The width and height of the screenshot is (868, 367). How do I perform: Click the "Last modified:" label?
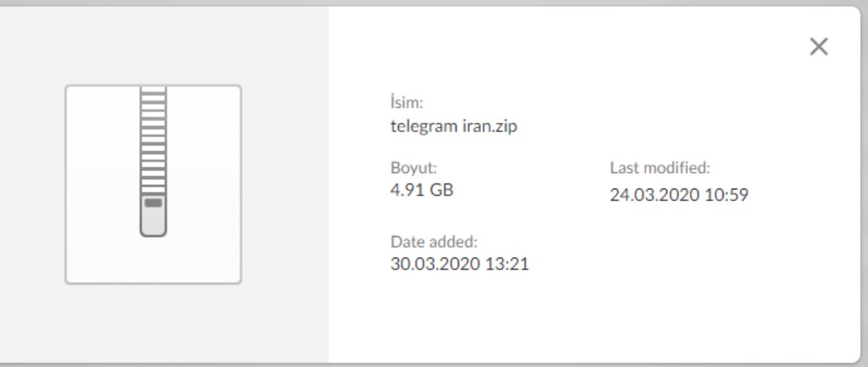click(x=660, y=168)
